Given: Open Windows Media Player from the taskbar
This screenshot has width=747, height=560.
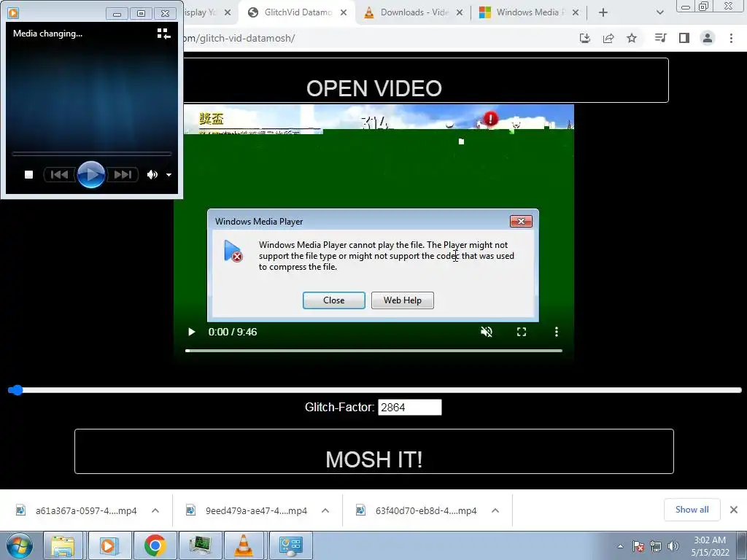Looking at the screenshot, I should click(109, 545).
